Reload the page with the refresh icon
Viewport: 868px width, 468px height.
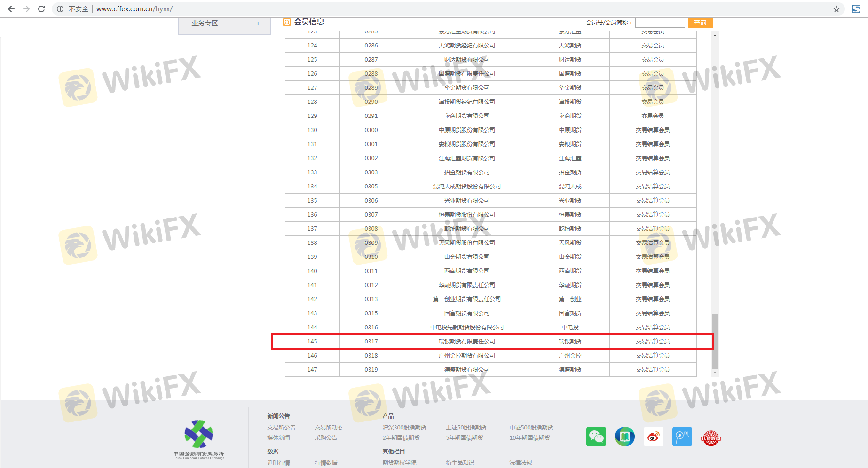pyautogui.click(x=41, y=9)
